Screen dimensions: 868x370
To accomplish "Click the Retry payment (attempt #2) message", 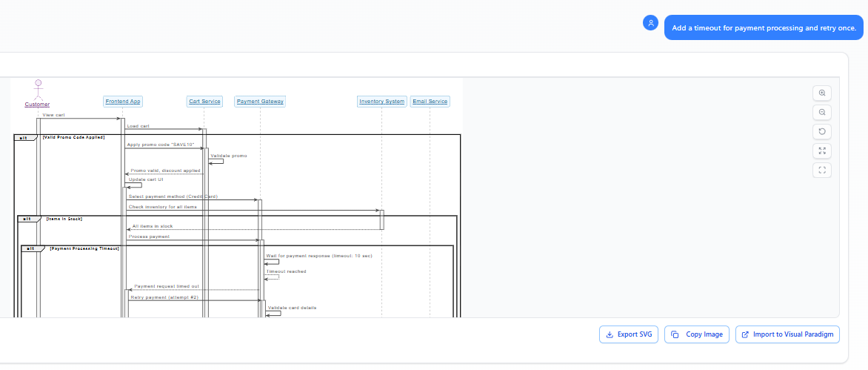I will click(164, 297).
